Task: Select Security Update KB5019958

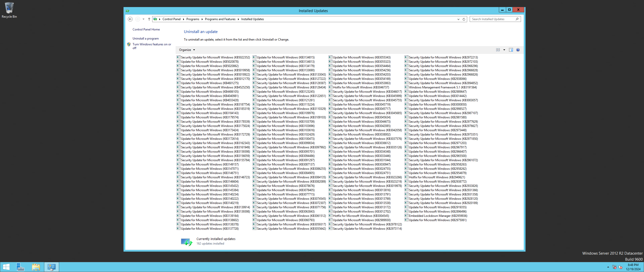Action: coord(213,70)
